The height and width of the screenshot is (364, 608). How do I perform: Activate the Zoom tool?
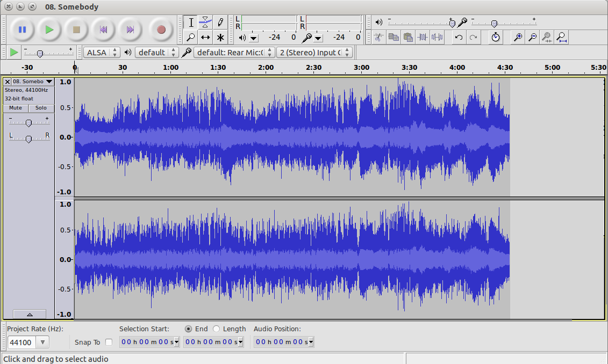click(x=190, y=37)
